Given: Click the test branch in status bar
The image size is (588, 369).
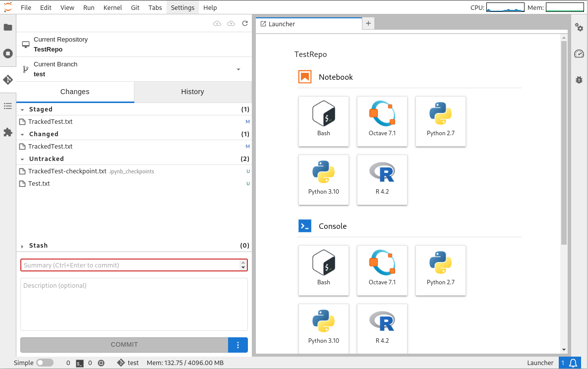Looking at the screenshot, I should 128,363.
